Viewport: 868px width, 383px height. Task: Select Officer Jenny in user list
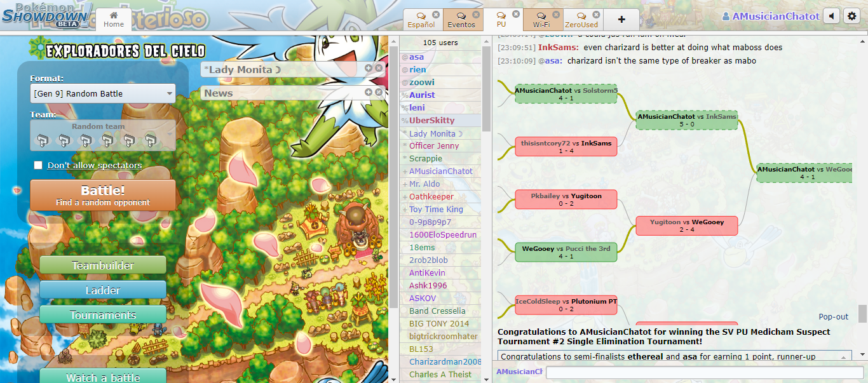(x=440, y=146)
